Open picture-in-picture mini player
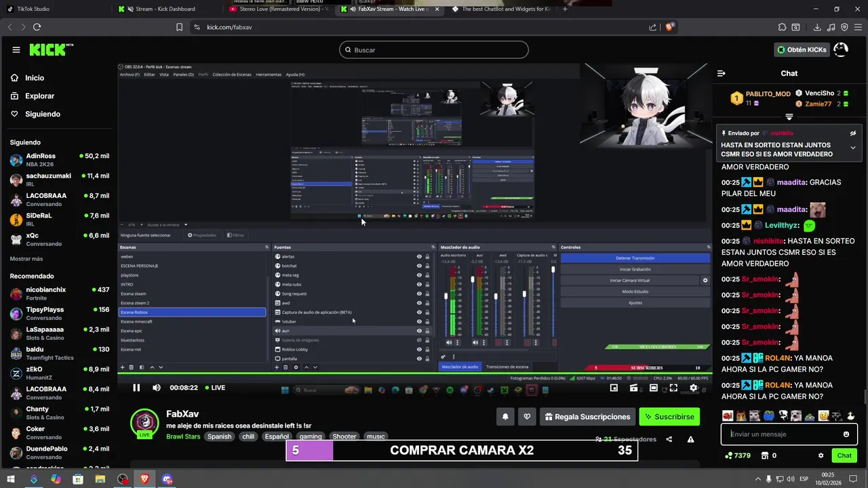Viewport: 868px width, 488px height. [614, 388]
